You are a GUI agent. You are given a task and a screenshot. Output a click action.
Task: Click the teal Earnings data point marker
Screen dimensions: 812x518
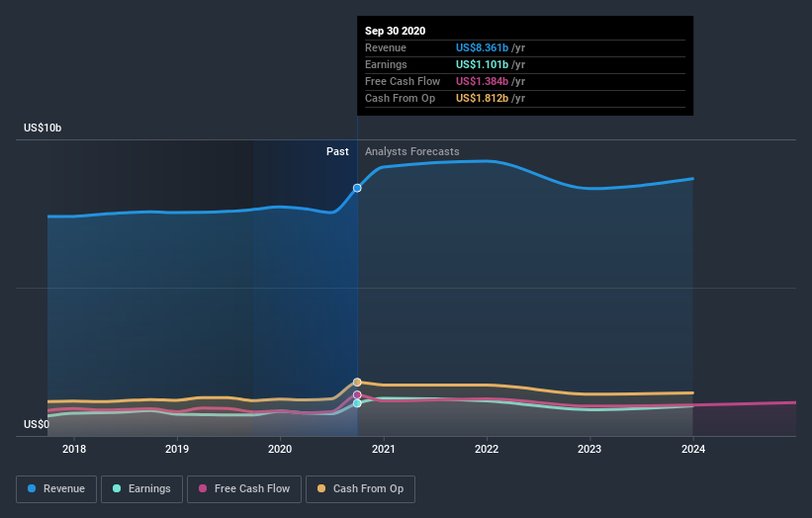357,403
